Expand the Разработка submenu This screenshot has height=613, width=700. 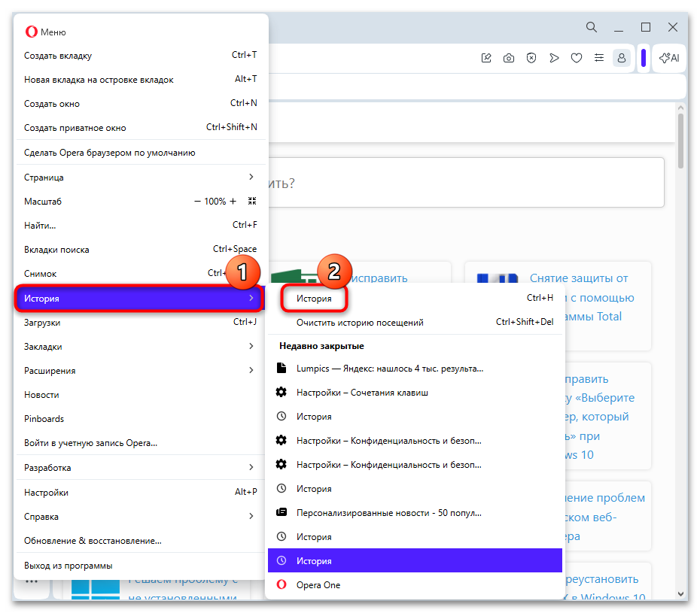point(141,468)
